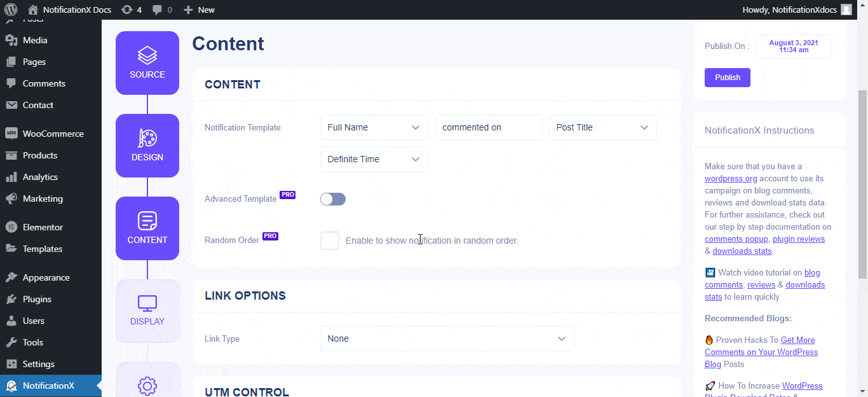This screenshot has height=397, width=868.
Task: Click the Media sidebar icon
Action: [11, 40]
